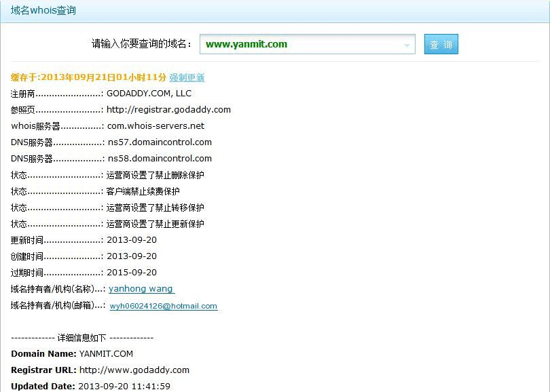This screenshot has height=392, width=550.
Task: Click the domain name input field
Action: click(x=299, y=44)
